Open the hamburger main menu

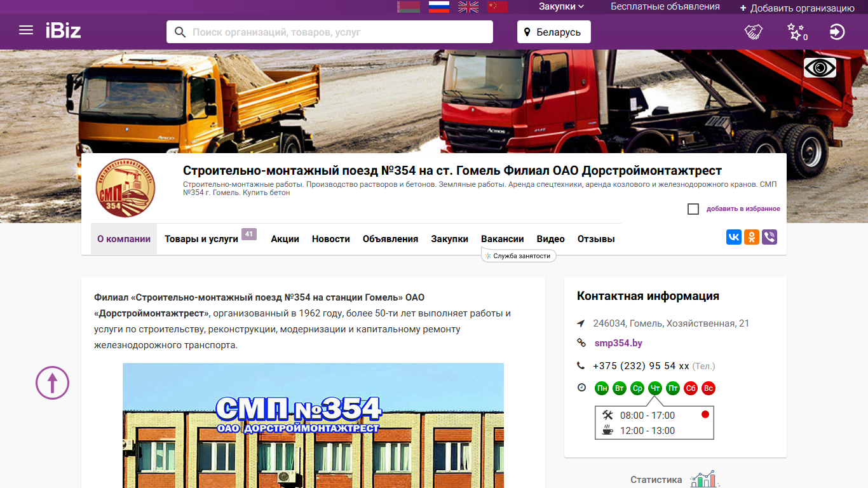[26, 30]
